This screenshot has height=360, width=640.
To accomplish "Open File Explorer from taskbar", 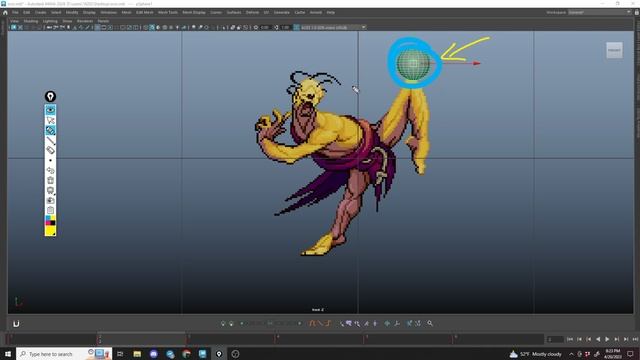I will coord(137,354).
